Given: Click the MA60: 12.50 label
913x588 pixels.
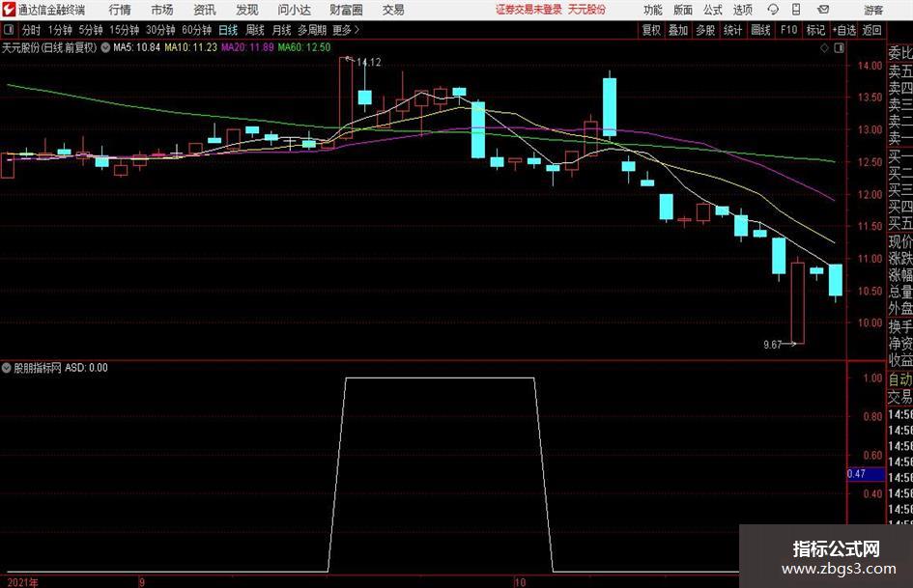Looking at the screenshot, I should [x=304, y=47].
